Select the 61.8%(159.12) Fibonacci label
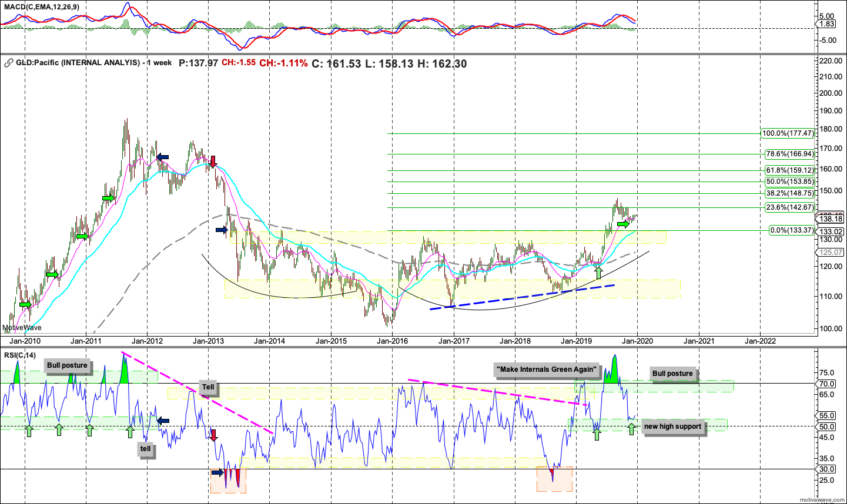This screenshot has height=504, width=847. pyautogui.click(x=790, y=170)
